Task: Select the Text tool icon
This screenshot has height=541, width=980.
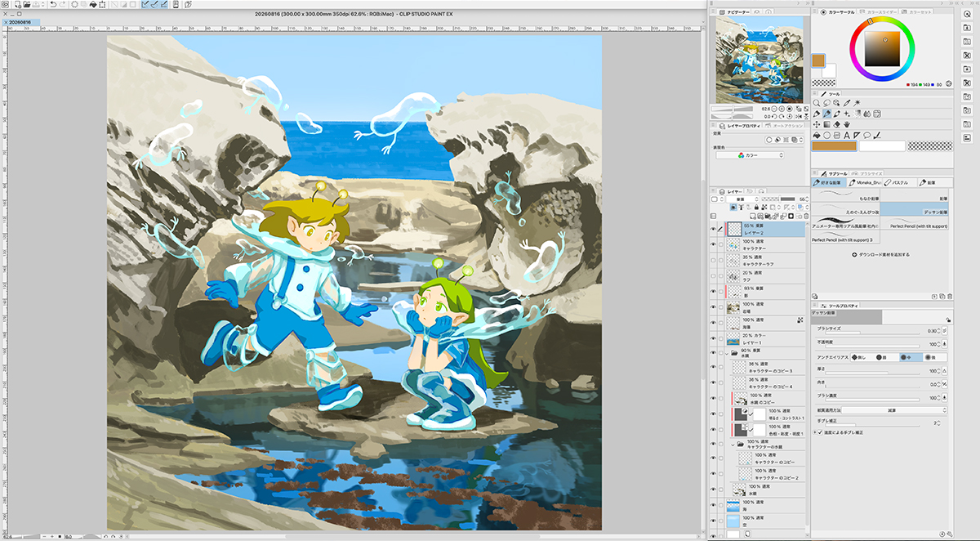Action: (x=847, y=135)
